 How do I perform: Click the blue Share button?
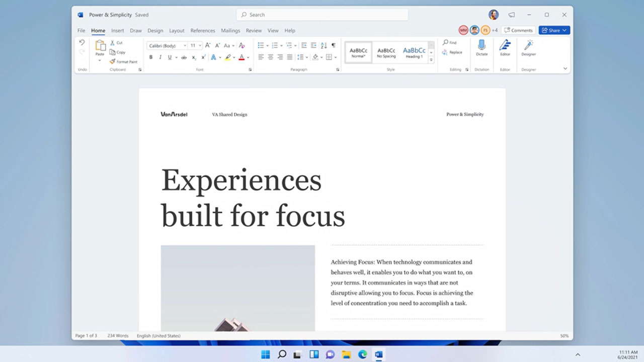click(553, 30)
